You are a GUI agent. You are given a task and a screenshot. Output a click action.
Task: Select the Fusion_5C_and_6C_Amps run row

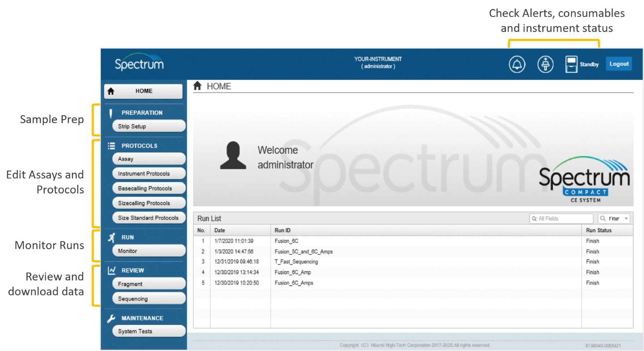(x=304, y=252)
